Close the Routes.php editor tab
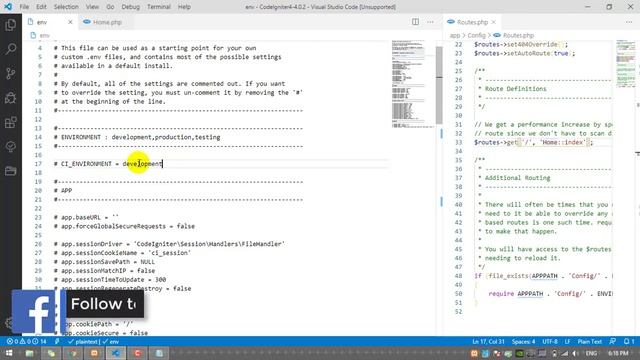 pos(494,22)
